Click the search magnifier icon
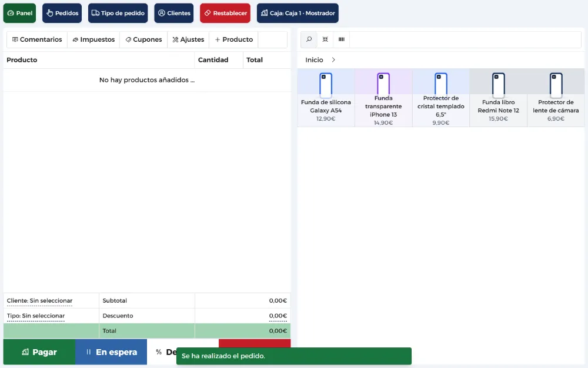The image size is (588, 368). [309, 39]
